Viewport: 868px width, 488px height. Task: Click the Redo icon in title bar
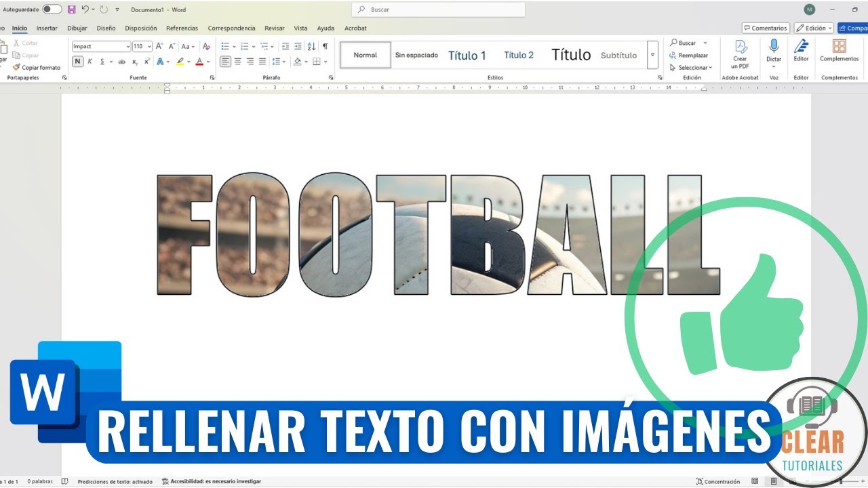point(104,9)
